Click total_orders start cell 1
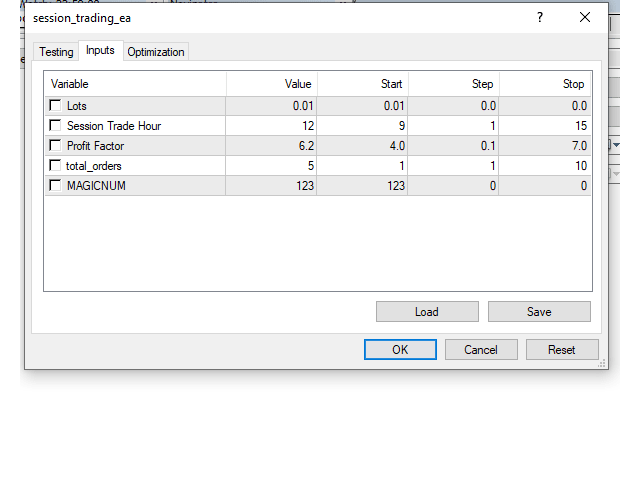This screenshot has height=480, width=640. [362, 166]
